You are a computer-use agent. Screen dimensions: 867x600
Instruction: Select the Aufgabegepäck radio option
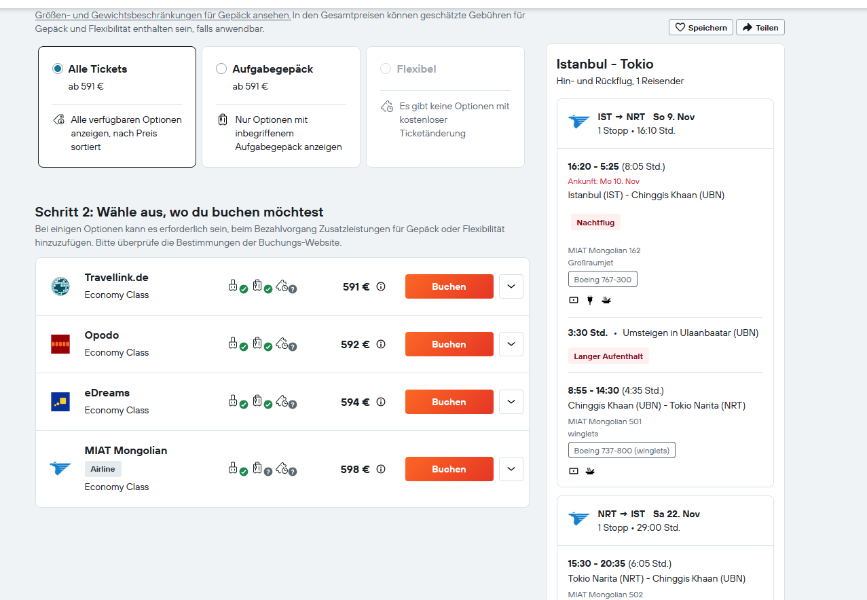[x=221, y=69]
